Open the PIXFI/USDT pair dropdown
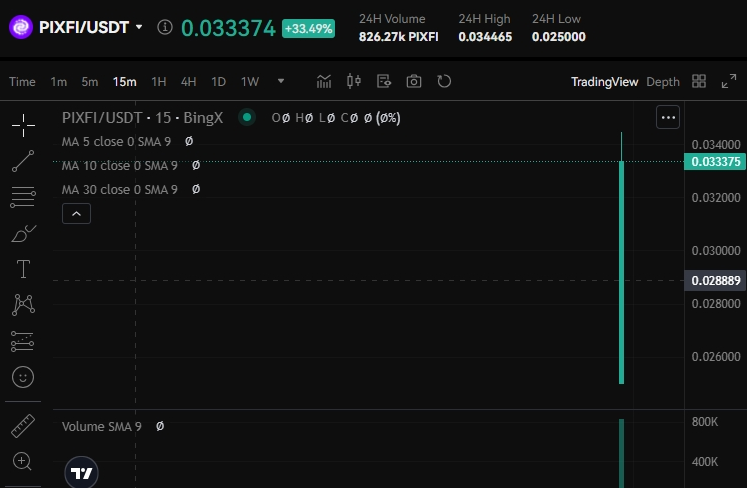The height and width of the screenshot is (488, 747). pos(139,27)
